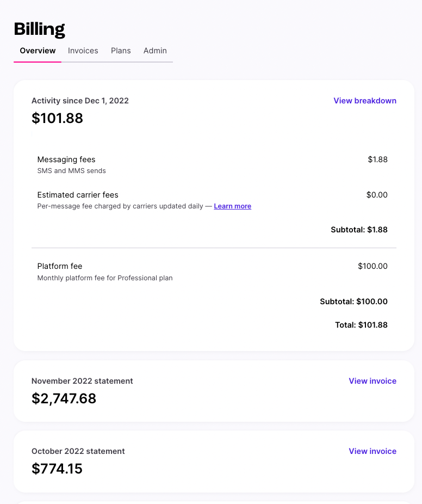Screen dimensions: 422x504
Task: Open the Plans tab
Action: coord(121,51)
